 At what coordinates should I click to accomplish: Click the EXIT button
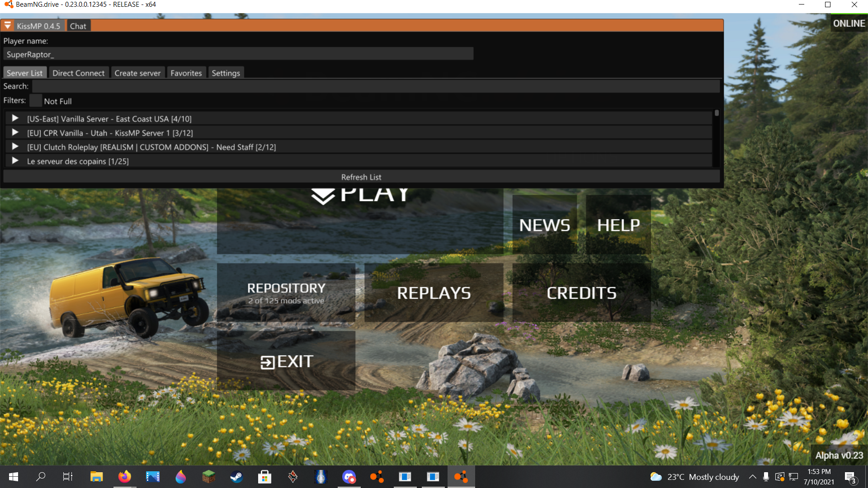pos(286,361)
